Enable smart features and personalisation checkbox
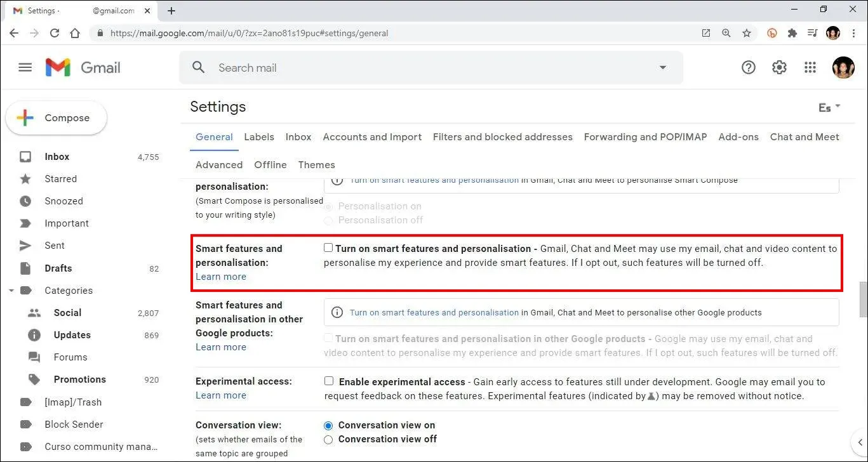This screenshot has width=868, height=462. coord(328,248)
